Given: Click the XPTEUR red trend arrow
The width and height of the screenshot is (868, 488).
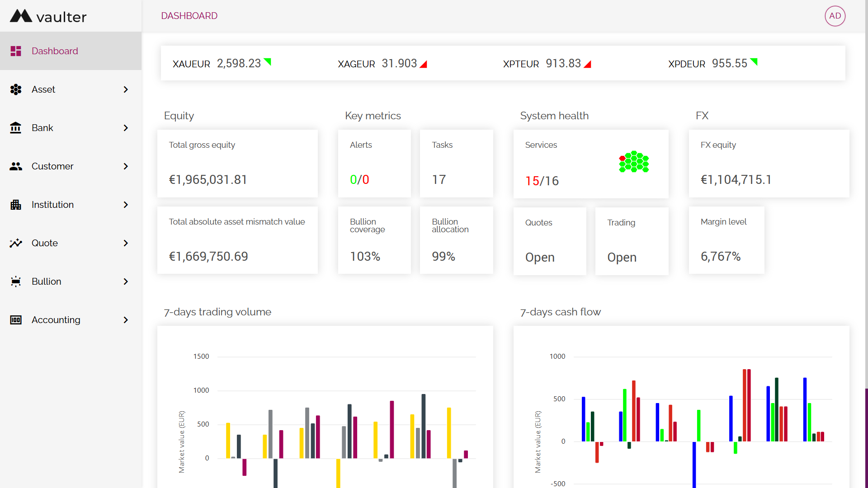Looking at the screenshot, I should click(x=587, y=64).
